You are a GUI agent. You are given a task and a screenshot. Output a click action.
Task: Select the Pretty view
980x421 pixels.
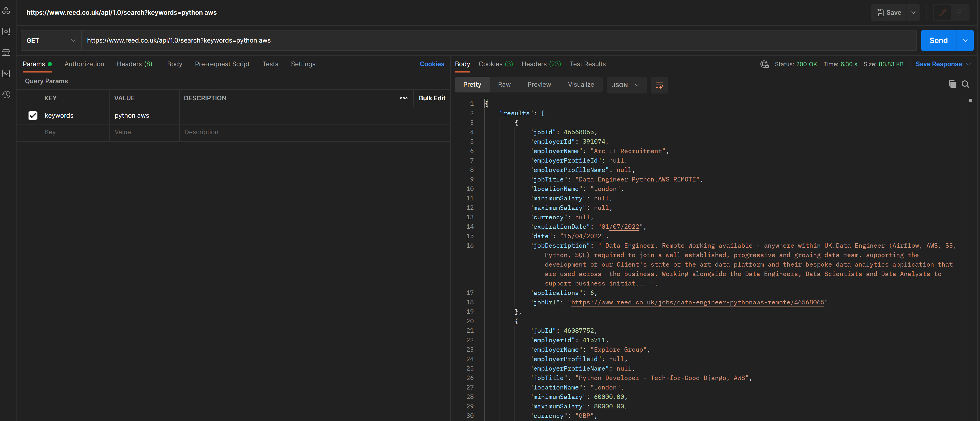pos(472,85)
